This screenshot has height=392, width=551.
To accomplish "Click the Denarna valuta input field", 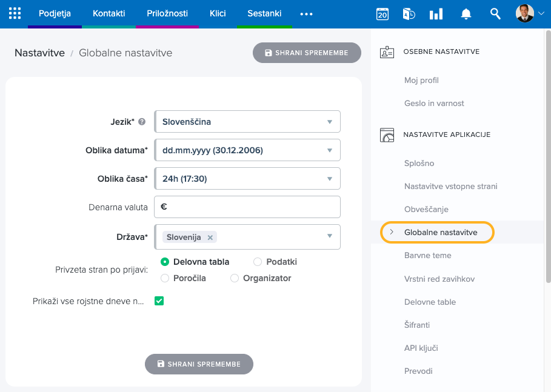I will click(247, 207).
